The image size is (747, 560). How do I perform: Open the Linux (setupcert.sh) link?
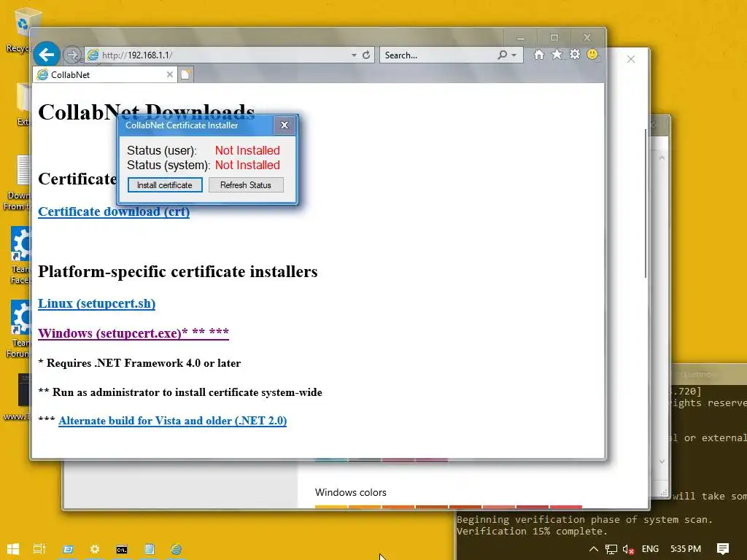97,303
